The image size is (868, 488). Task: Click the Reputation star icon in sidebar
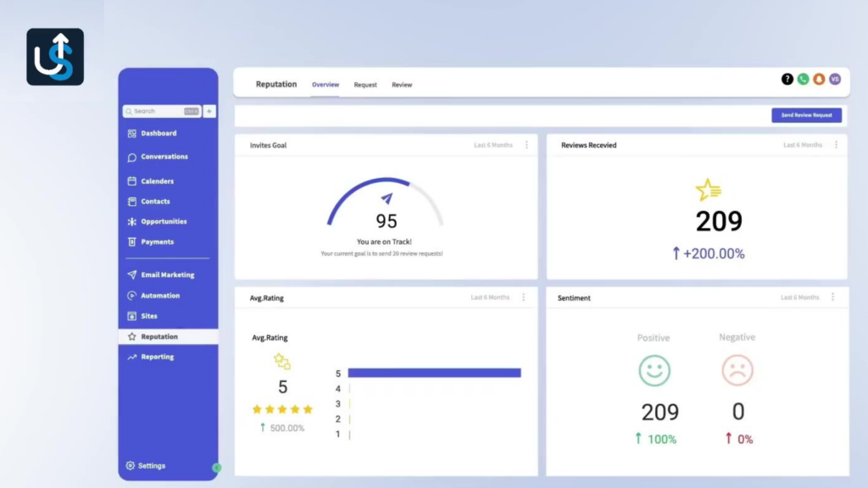pyautogui.click(x=131, y=336)
